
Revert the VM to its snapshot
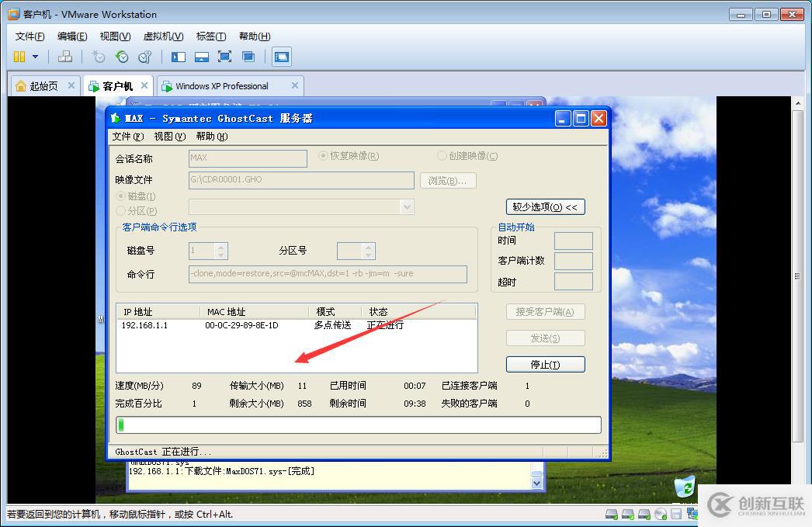[x=121, y=56]
